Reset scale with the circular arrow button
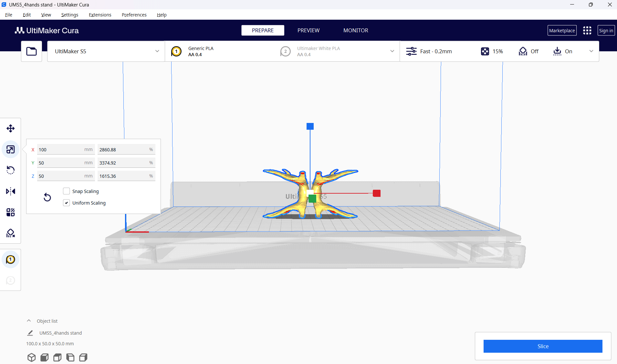Image resolution: width=617 pixels, height=364 pixels. [47, 197]
